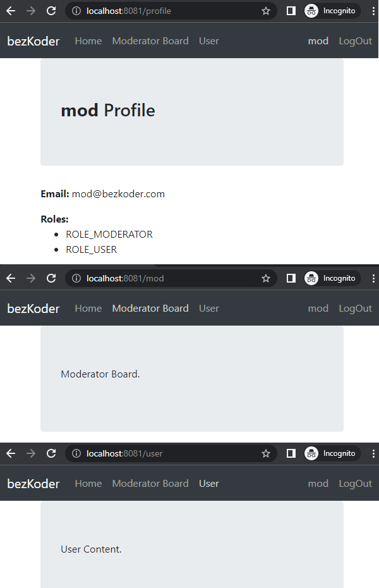The image size is (379, 588).
Task: Click the back arrow in the localhost:8081/profile browser bar
Action: tap(11, 11)
